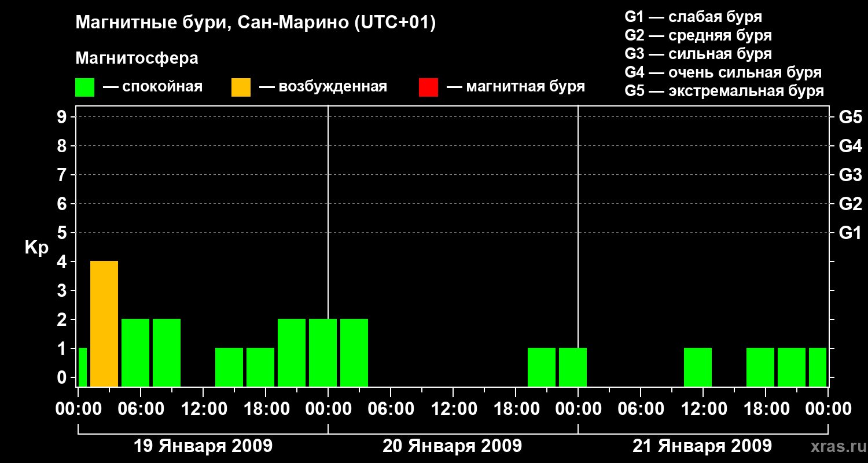The image size is (868, 463).
Task: Click the 'G5 — экстремальная буря' legend line
Action: tap(724, 91)
